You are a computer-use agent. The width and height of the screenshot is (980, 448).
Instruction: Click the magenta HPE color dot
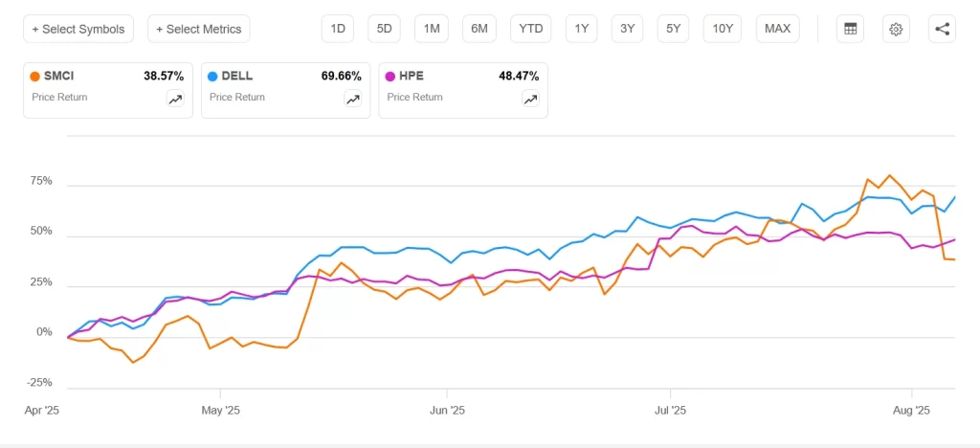pos(390,76)
